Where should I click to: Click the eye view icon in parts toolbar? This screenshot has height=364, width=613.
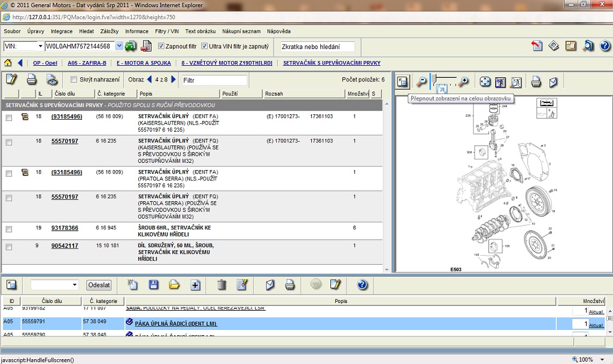point(52,79)
